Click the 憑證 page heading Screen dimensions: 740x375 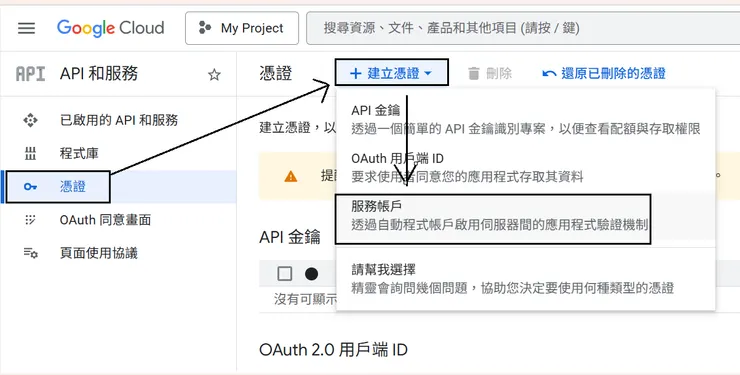point(276,74)
